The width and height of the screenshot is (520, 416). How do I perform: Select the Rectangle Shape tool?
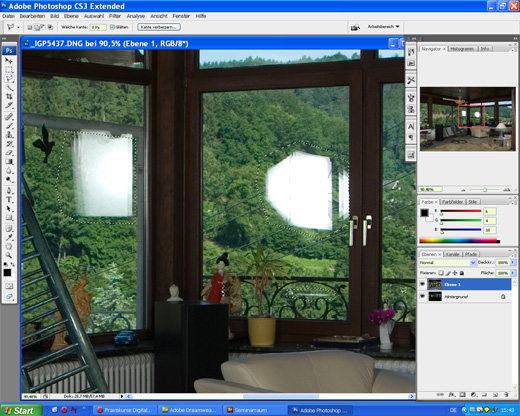click(9, 218)
